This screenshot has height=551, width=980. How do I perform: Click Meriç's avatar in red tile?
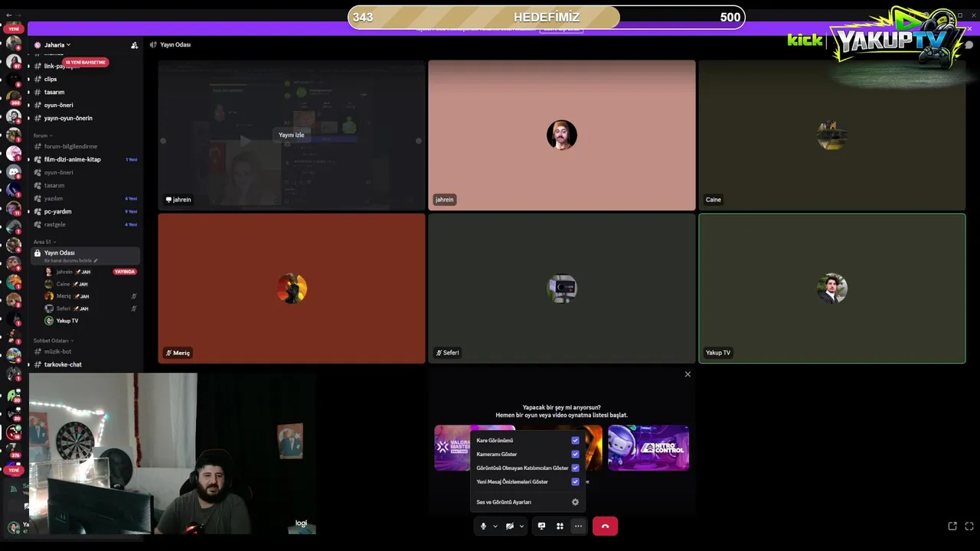(x=292, y=288)
